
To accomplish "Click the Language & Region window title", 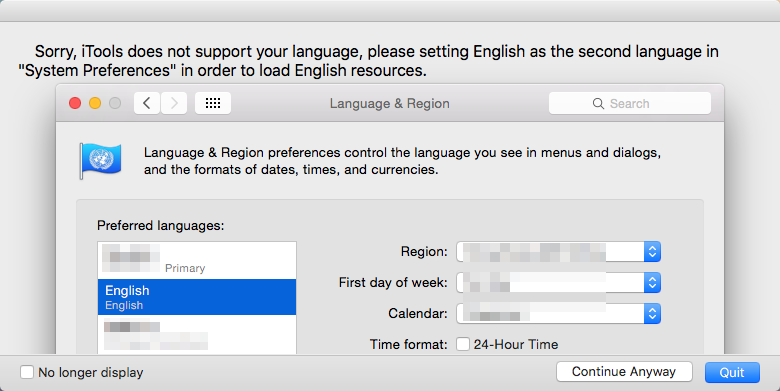I will click(390, 103).
